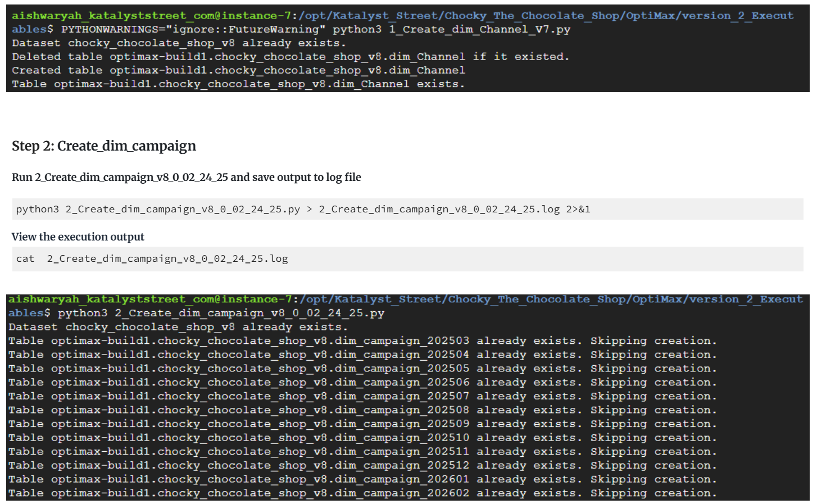Click the dim_campaign_202510 already exists line
Image resolution: width=817 pixels, height=504 pixels.
(x=362, y=438)
